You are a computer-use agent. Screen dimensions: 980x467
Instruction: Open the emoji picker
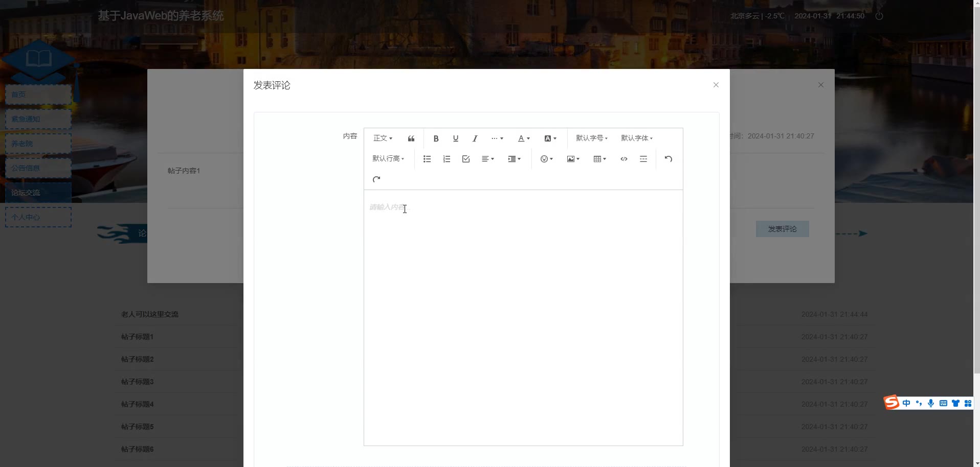(x=547, y=159)
